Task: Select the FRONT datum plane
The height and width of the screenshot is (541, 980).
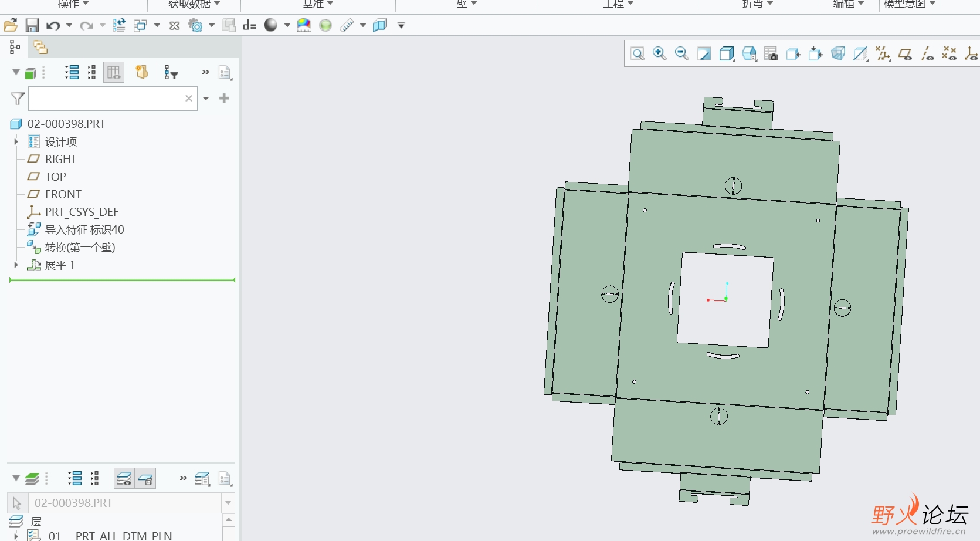Action: tap(63, 194)
